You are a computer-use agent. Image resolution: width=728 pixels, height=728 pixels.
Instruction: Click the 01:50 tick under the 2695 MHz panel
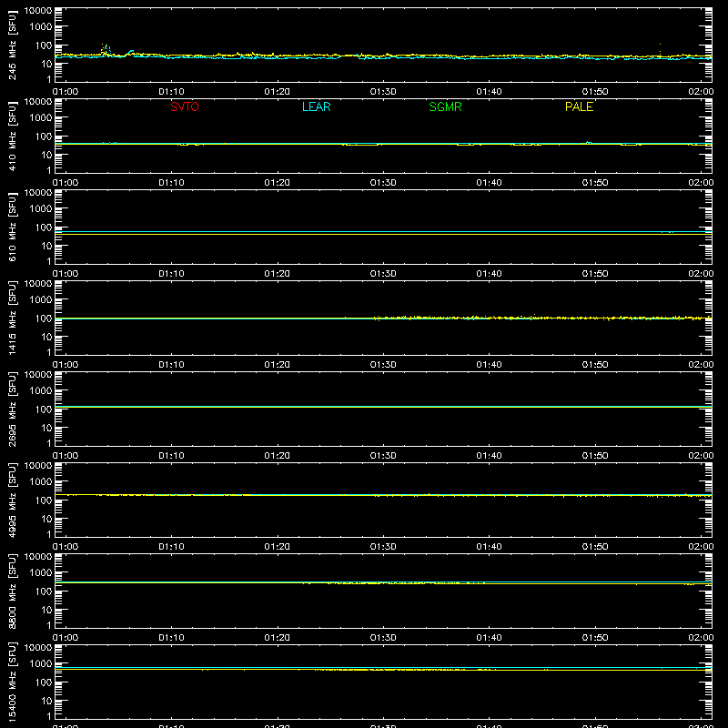tap(595, 456)
